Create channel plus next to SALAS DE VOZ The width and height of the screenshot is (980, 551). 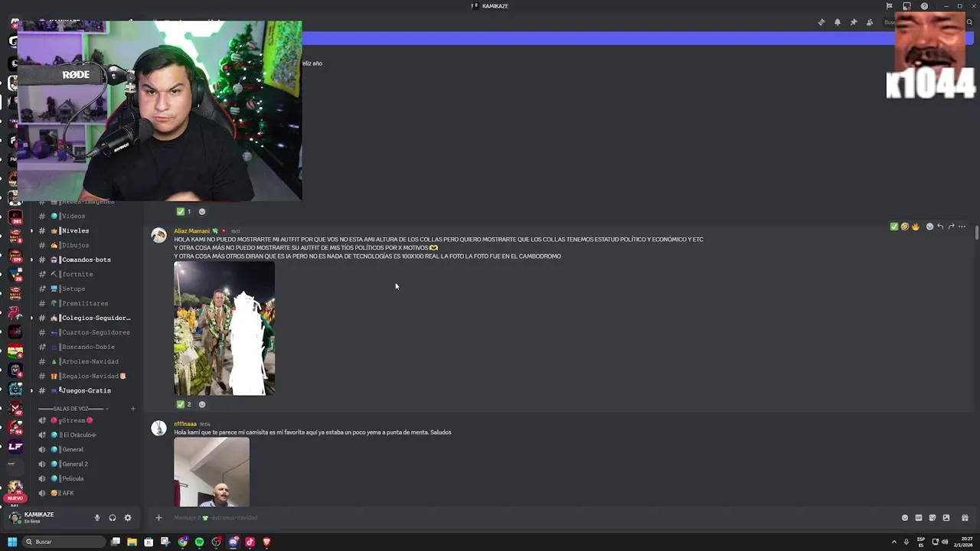(x=132, y=409)
